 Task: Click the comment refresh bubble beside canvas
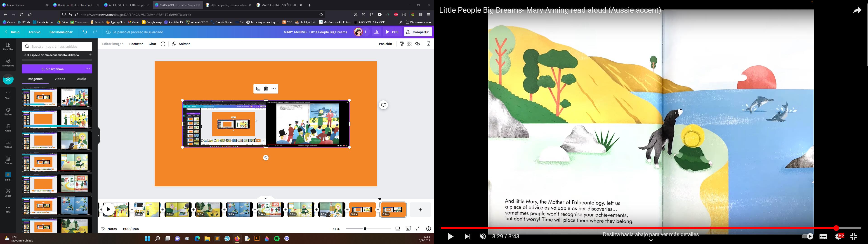pos(383,105)
